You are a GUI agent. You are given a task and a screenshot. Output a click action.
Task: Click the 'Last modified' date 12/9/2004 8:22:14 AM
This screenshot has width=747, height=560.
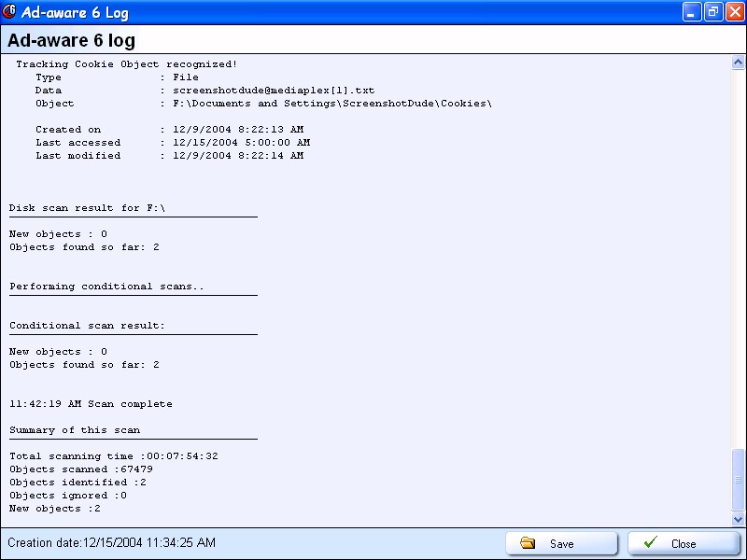(238, 156)
